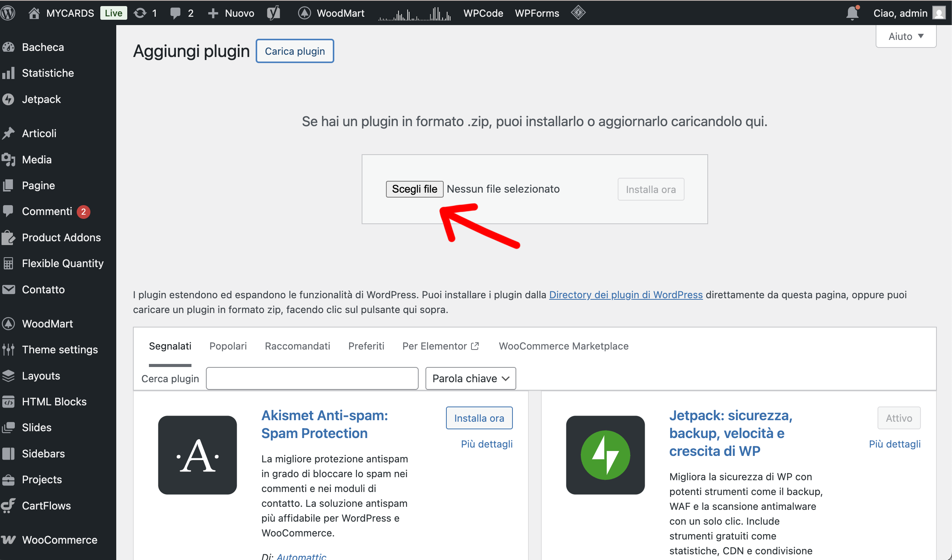Open the Directory dei plugin di WordPress link
The width and height of the screenshot is (952, 560).
pos(626,295)
